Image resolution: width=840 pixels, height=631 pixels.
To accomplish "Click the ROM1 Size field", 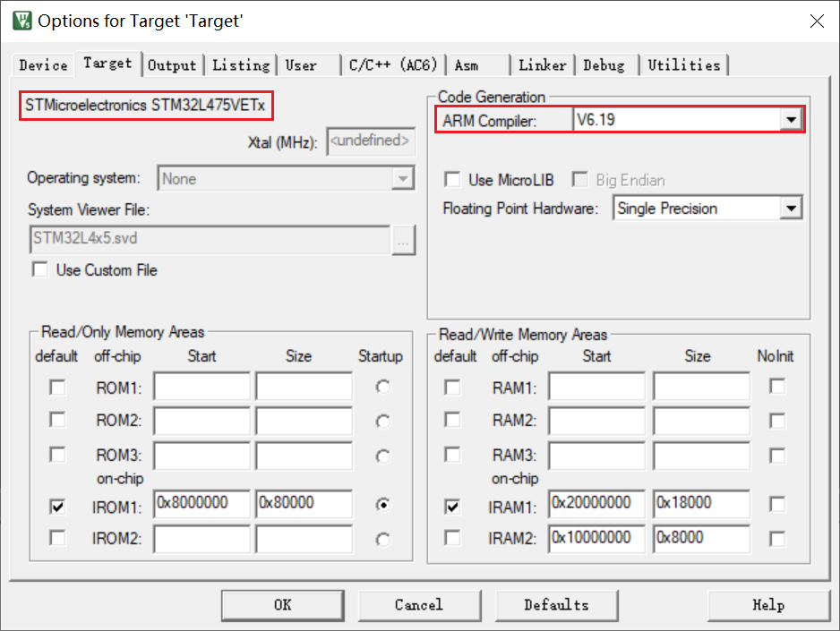I will coord(304,387).
